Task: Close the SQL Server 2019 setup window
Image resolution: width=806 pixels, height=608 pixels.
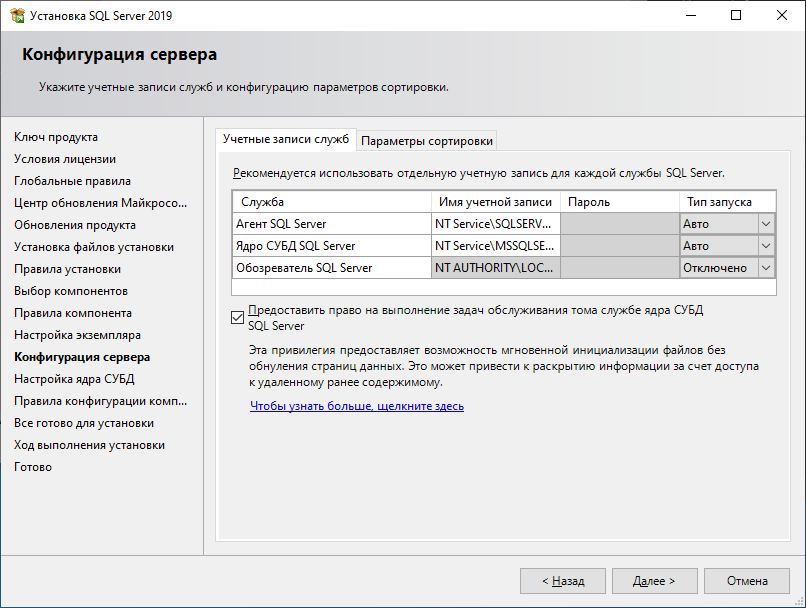Action: pos(782,15)
